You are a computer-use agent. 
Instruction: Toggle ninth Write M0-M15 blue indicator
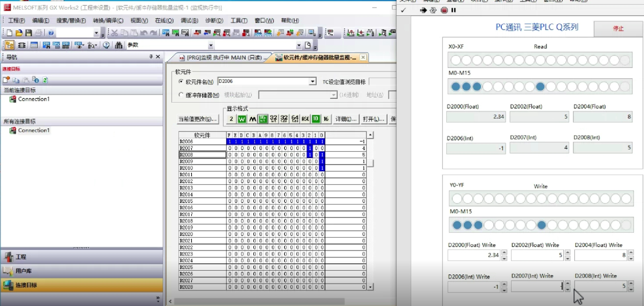[x=541, y=225]
